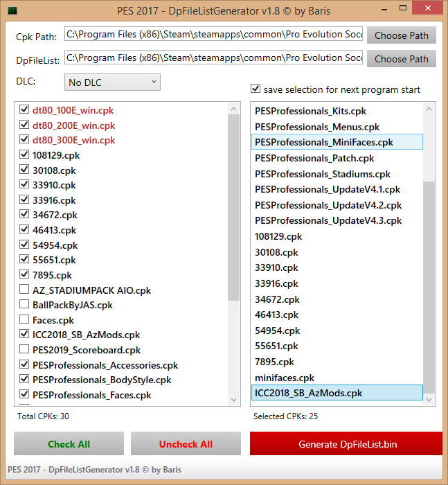Select PESProfessionals_MiniFaces.cpk in right list
448x485 pixels.
[337, 142]
